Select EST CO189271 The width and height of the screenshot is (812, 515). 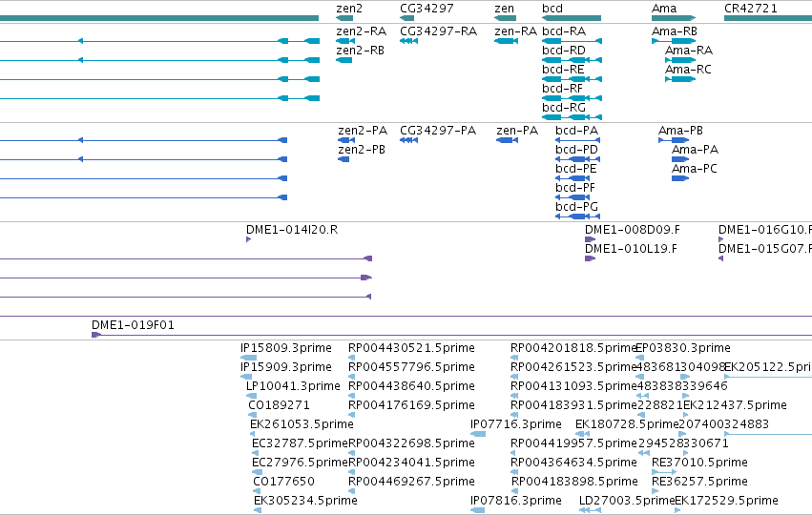[x=252, y=415]
